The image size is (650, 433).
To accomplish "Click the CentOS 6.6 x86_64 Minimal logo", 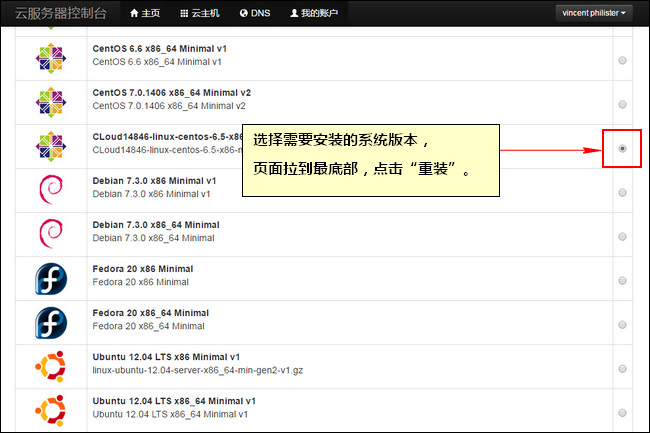I will (51, 58).
